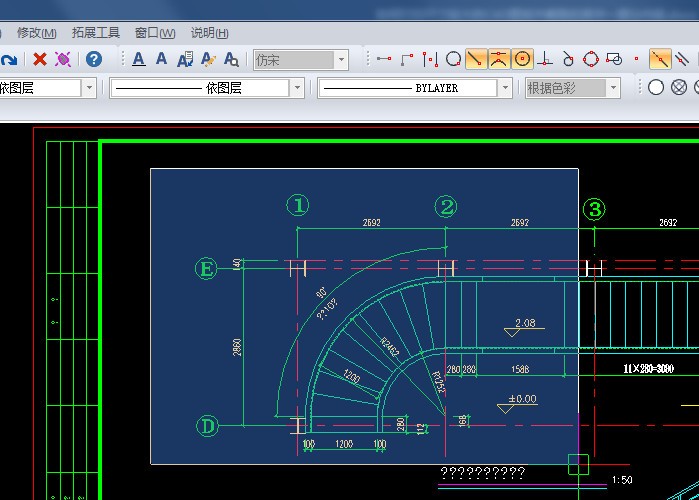Click the redo arrow icon
The width and height of the screenshot is (699, 500).
click(9, 60)
